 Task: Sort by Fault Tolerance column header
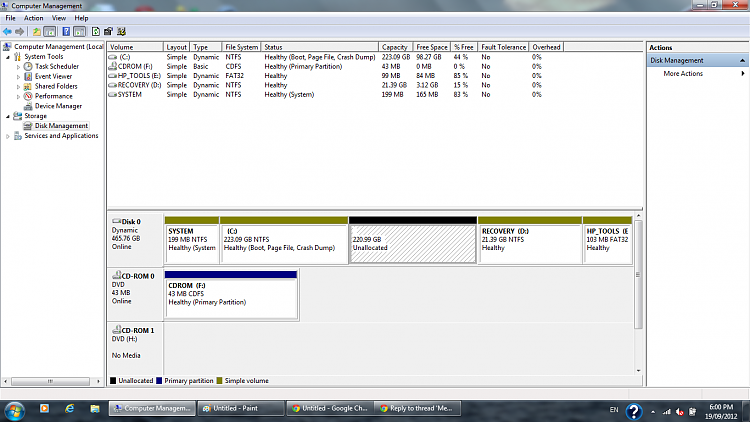(503, 47)
